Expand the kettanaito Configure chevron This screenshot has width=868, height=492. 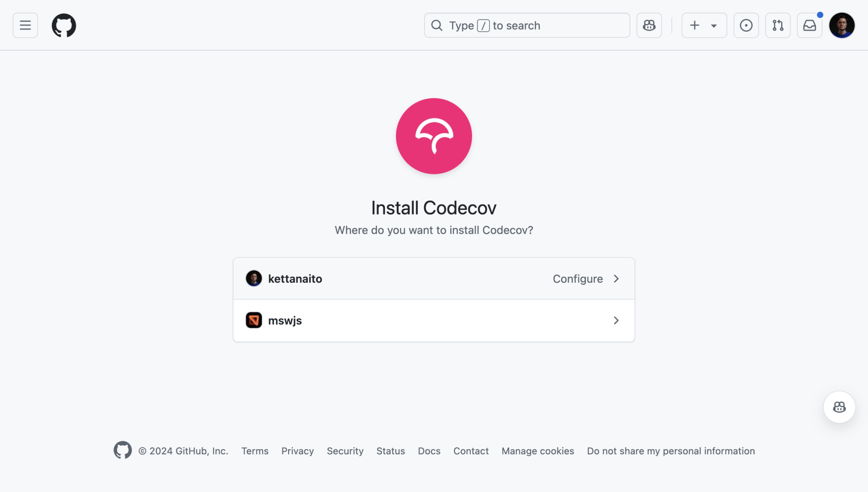click(616, 278)
